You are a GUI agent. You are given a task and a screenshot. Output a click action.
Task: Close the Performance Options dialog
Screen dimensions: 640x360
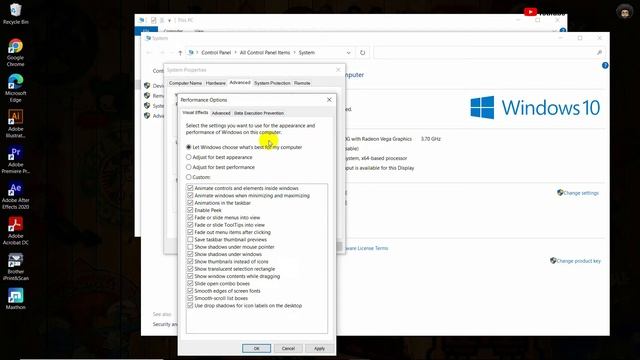[x=329, y=100]
